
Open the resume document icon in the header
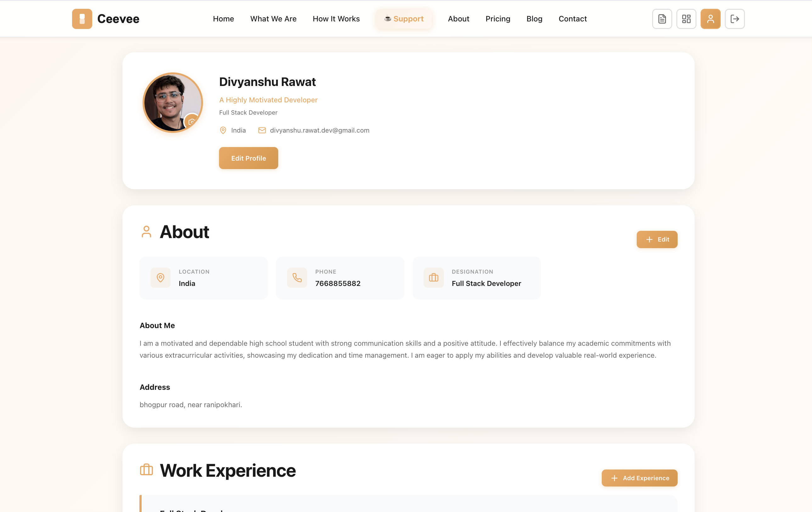662,19
